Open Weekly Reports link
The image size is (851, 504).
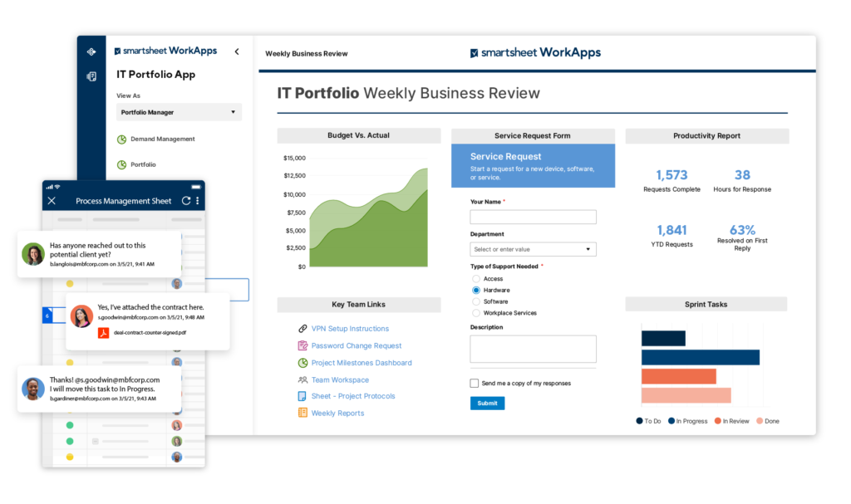click(x=337, y=413)
